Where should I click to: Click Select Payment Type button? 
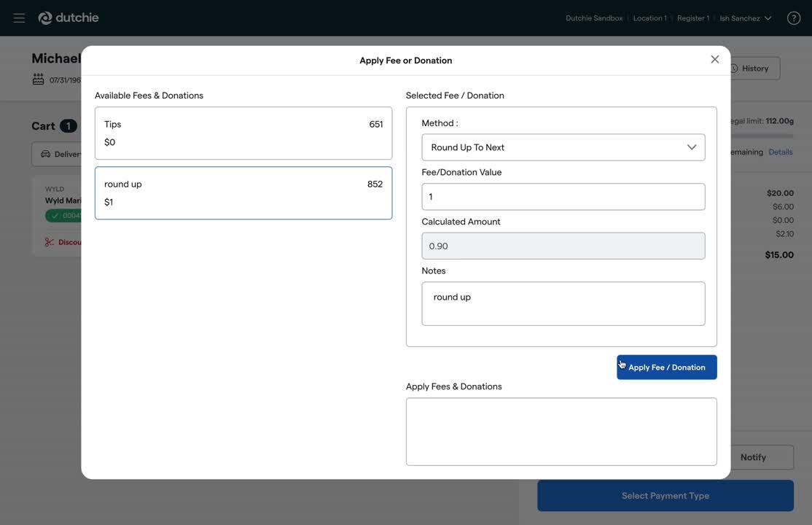[665, 496]
